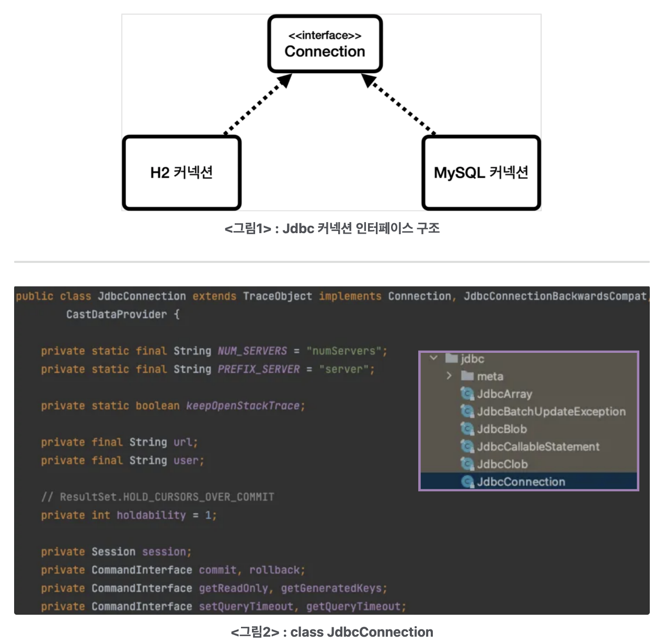Click the session variable name
This screenshot has width=666, height=644.
(164, 551)
